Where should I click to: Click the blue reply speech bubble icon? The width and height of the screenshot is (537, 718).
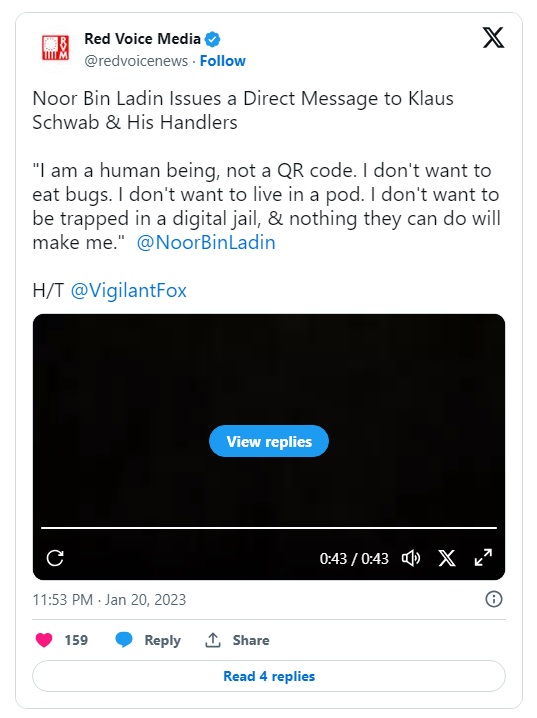click(x=124, y=640)
